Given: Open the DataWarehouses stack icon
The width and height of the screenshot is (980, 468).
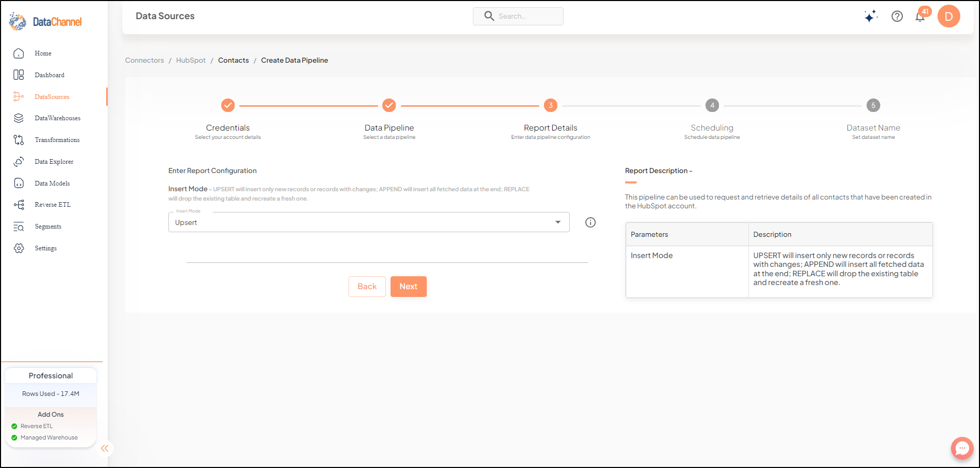Looking at the screenshot, I should tap(19, 118).
